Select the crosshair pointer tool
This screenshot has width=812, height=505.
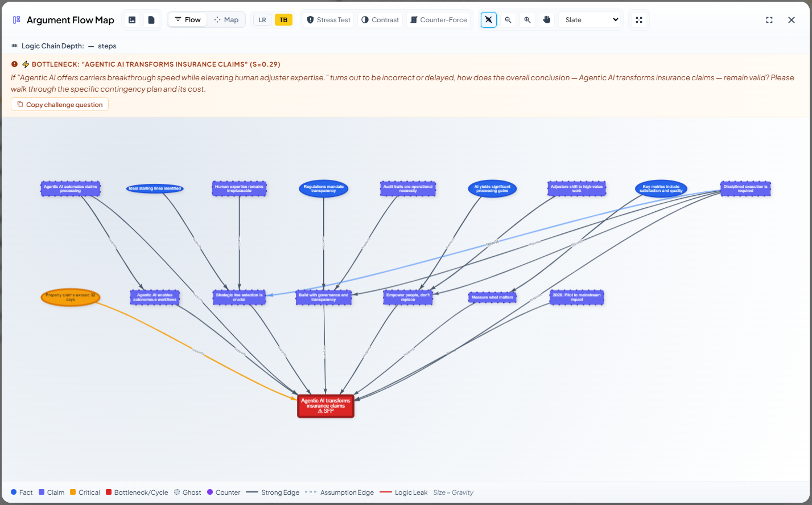click(488, 19)
